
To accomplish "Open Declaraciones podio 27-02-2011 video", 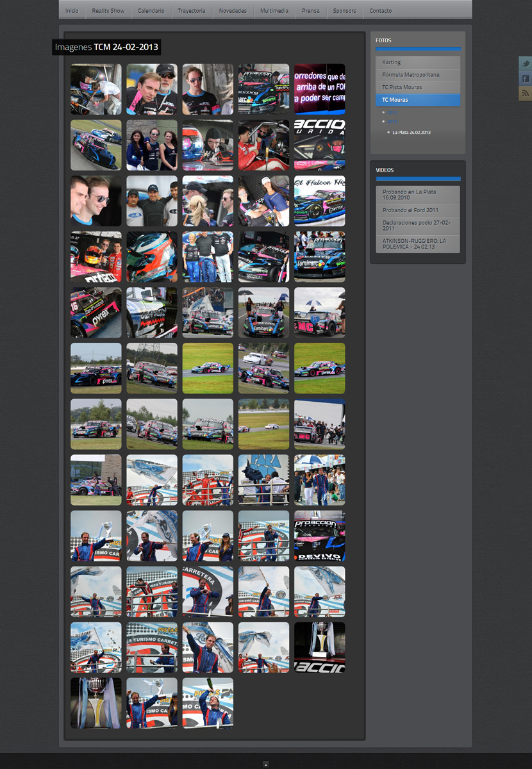I will pyautogui.click(x=417, y=225).
